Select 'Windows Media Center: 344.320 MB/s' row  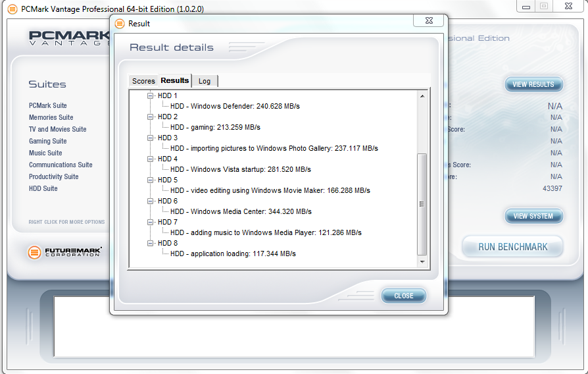(x=241, y=211)
